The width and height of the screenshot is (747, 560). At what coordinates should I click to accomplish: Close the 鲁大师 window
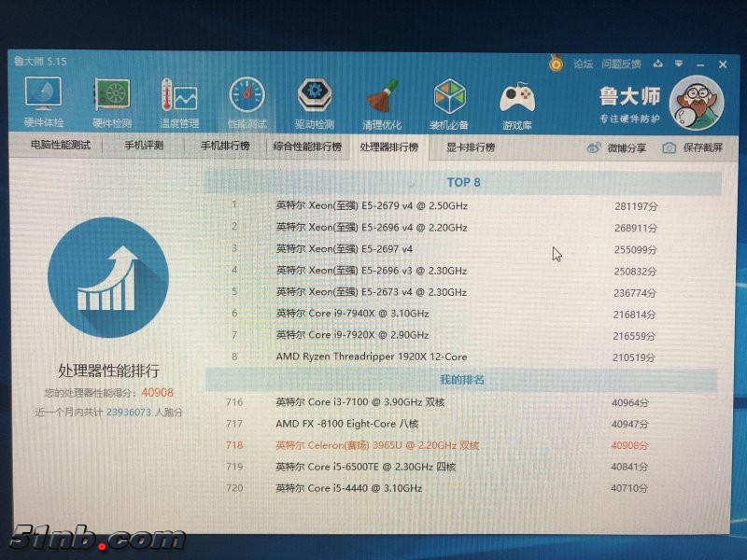[723, 64]
